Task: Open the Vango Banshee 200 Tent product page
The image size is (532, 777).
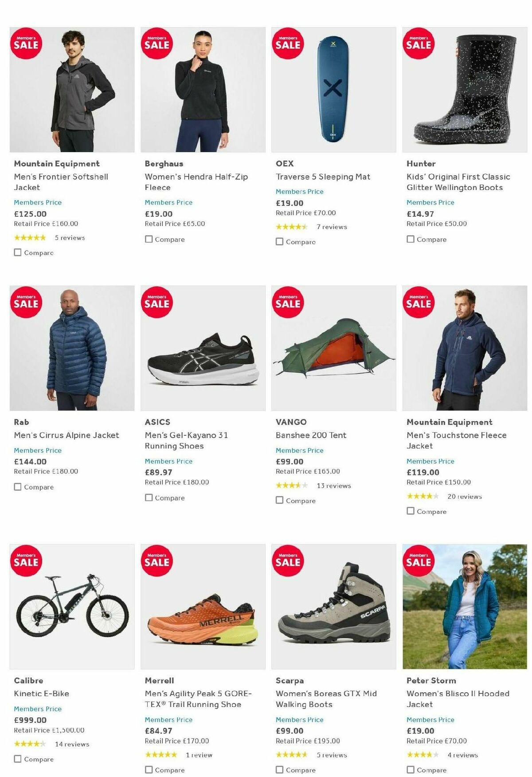Action: 310,435
